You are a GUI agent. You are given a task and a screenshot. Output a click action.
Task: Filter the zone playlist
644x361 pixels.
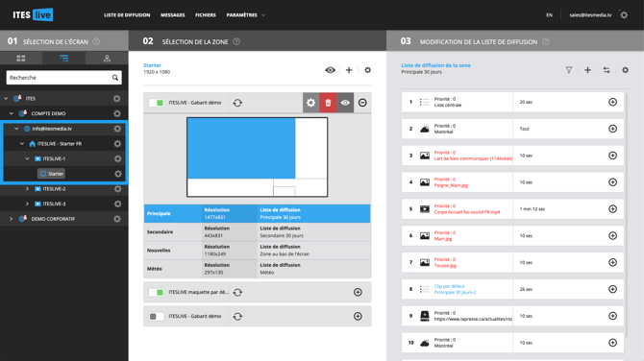[569, 70]
